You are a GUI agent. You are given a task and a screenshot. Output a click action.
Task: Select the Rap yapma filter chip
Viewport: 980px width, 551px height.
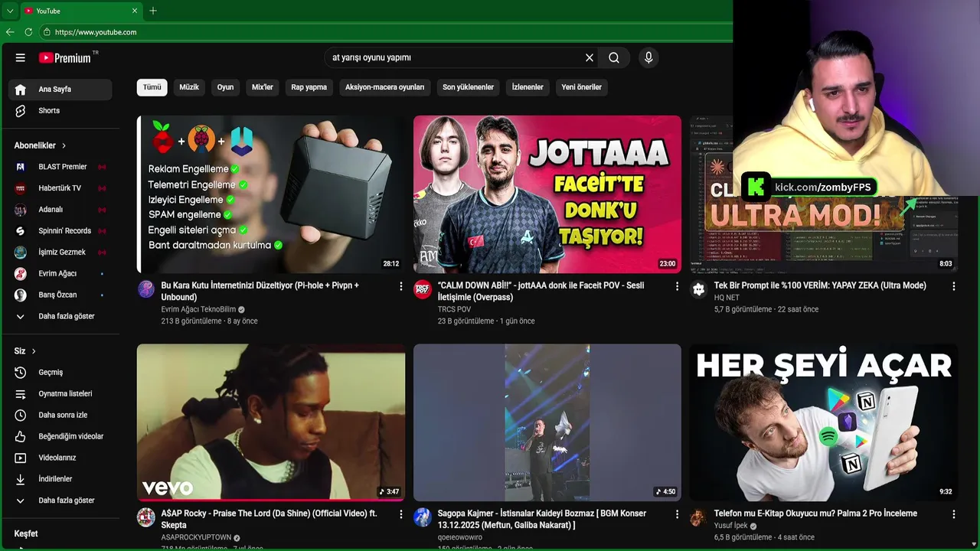coord(309,87)
